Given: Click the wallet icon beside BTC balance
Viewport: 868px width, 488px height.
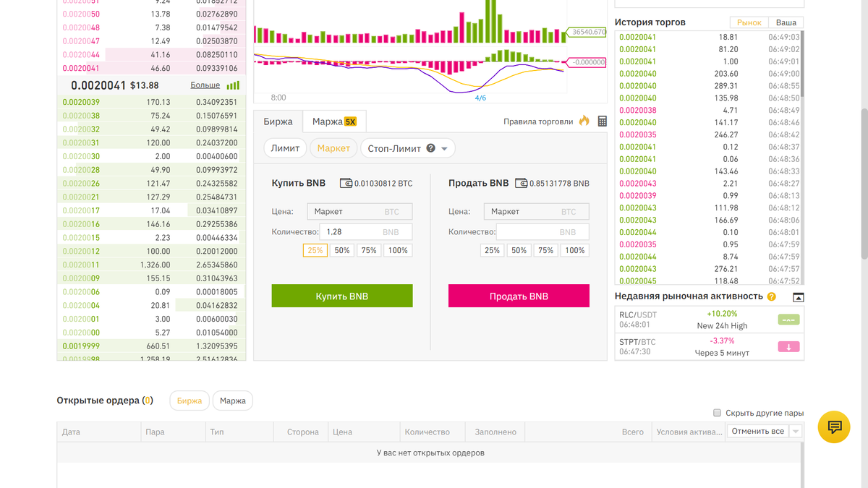Looking at the screenshot, I should tap(346, 183).
